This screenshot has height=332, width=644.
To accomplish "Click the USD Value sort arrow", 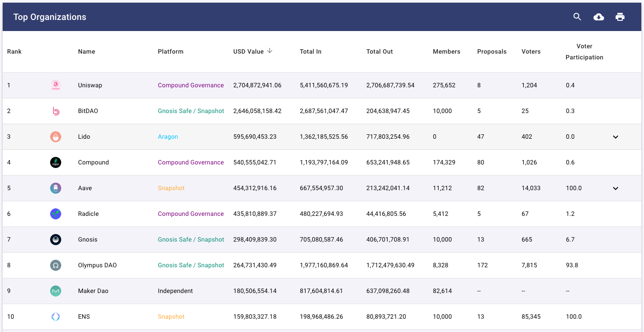I will pyautogui.click(x=269, y=51).
